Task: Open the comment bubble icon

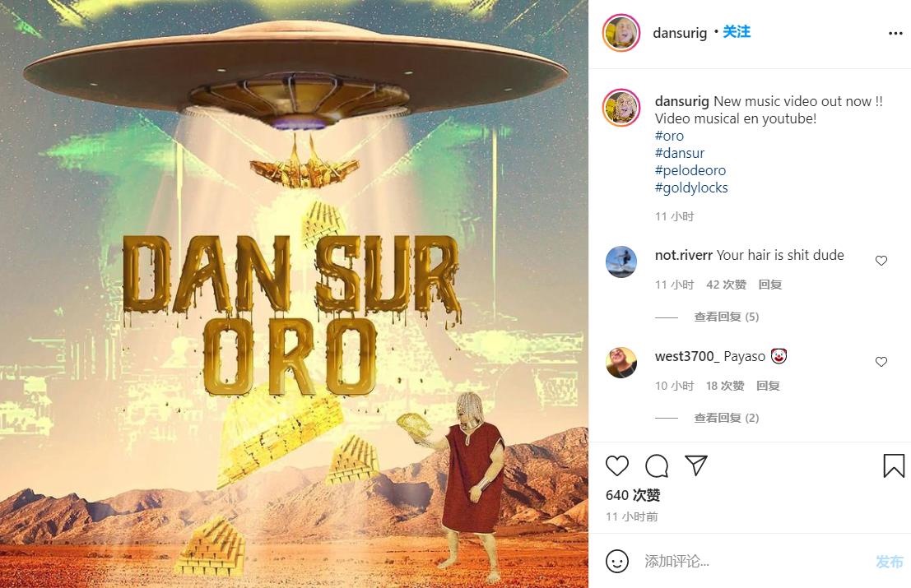Action: pyautogui.click(x=657, y=465)
